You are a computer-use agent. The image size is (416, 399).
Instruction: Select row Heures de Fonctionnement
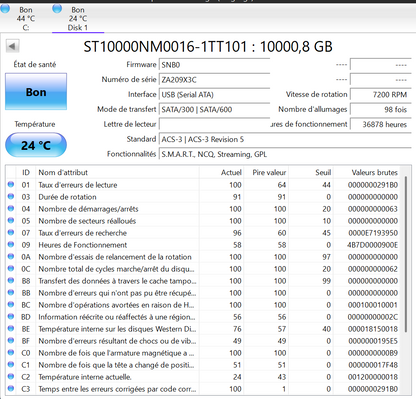pyautogui.click(x=203, y=245)
